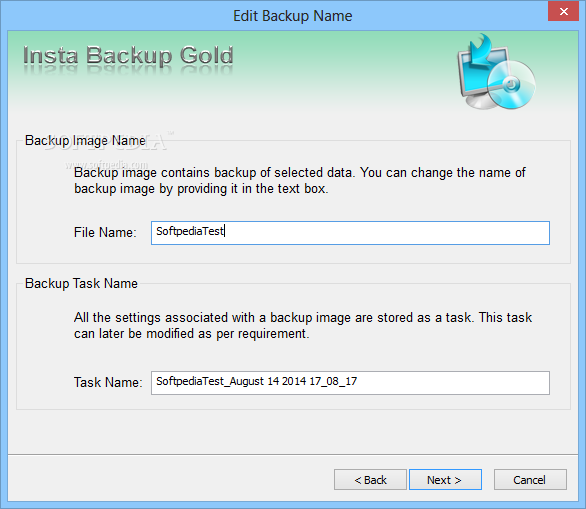Click the Backup Task Name group label

pos(81,283)
